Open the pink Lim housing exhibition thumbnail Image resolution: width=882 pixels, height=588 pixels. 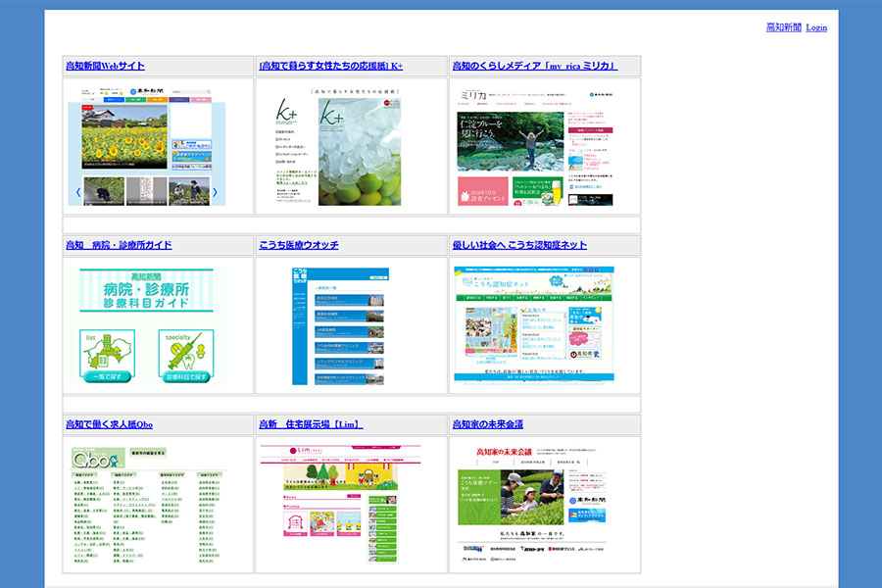[x=340, y=504]
